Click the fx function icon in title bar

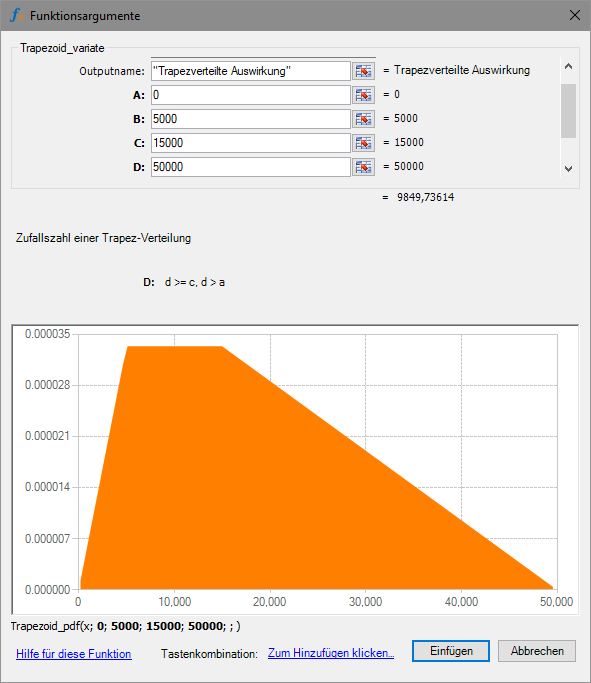point(17,16)
